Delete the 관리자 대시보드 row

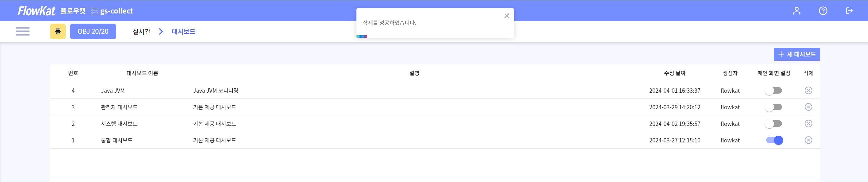pyautogui.click(x=808, y=107)
